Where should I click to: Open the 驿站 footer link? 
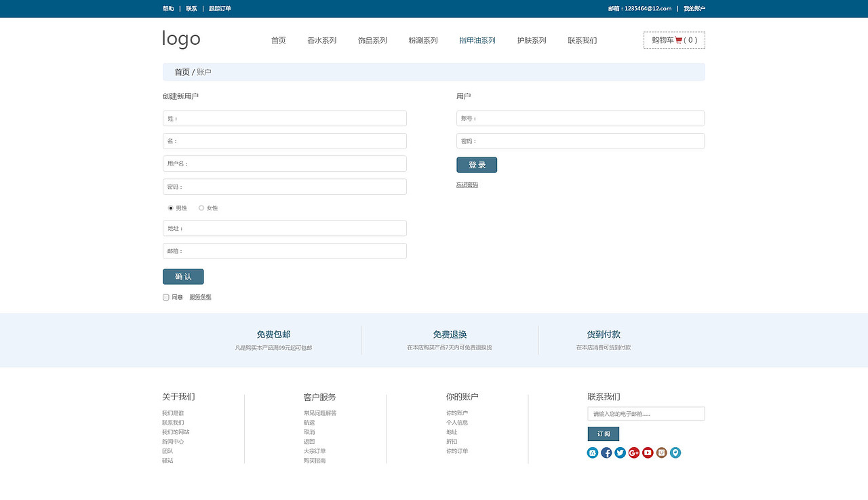(167, 461)
